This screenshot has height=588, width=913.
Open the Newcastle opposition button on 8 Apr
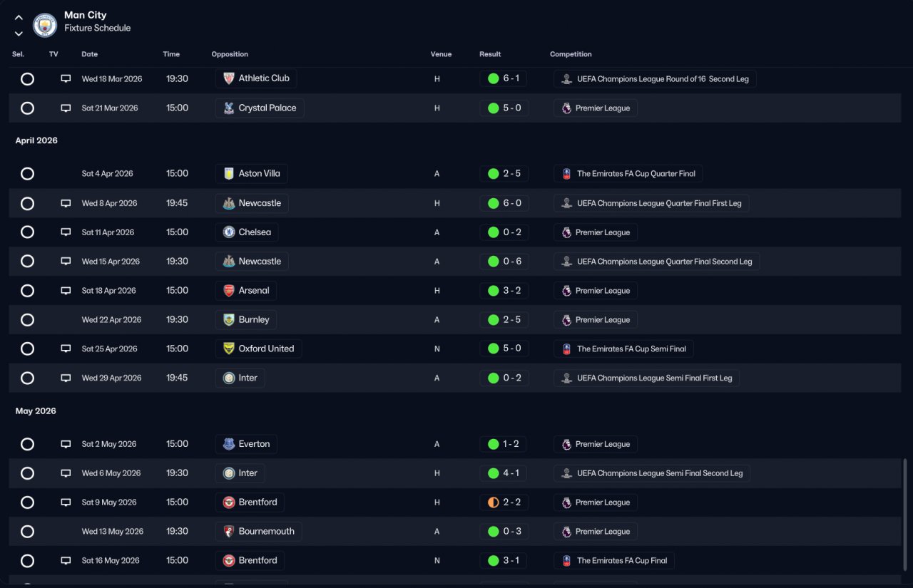pos(252,203)
